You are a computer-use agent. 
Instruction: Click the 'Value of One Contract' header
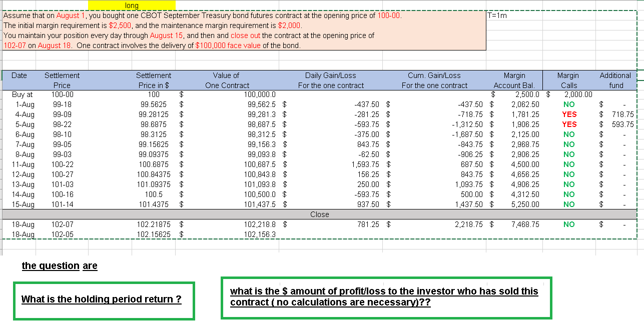tap(227, 80)
